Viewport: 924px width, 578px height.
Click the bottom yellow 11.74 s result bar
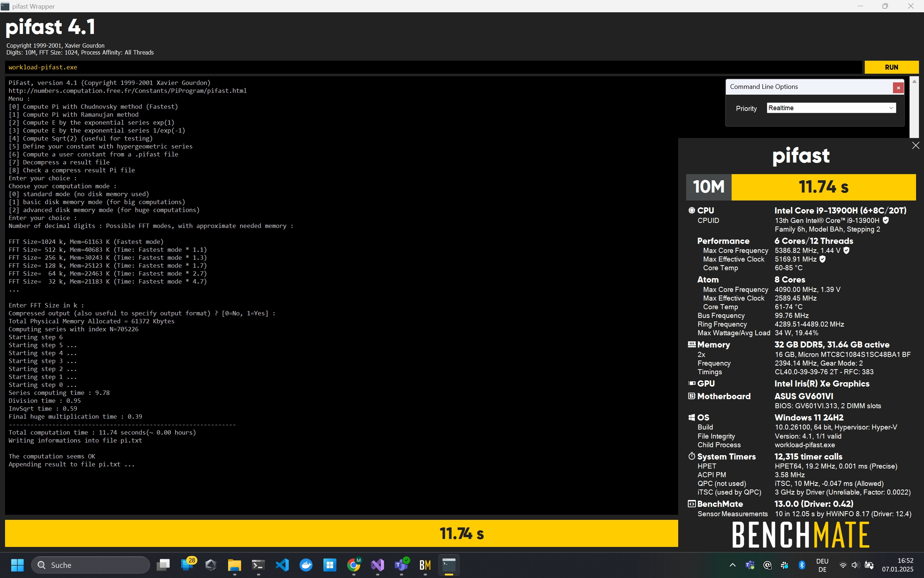(x=341, y=533)
